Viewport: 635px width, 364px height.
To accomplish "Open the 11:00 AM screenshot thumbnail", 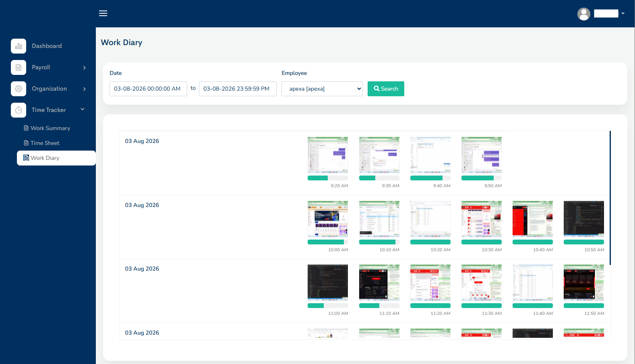I will click(x=328, y=283).
